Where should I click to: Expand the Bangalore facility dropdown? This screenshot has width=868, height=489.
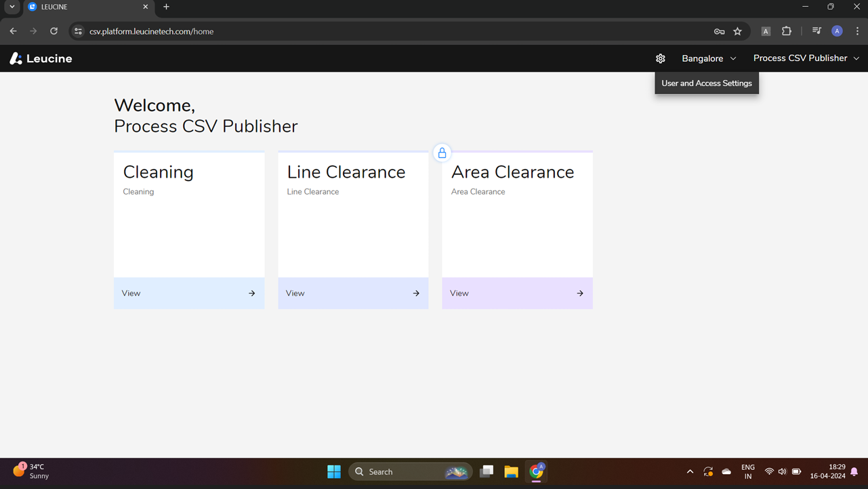click(x=709, y=58)
